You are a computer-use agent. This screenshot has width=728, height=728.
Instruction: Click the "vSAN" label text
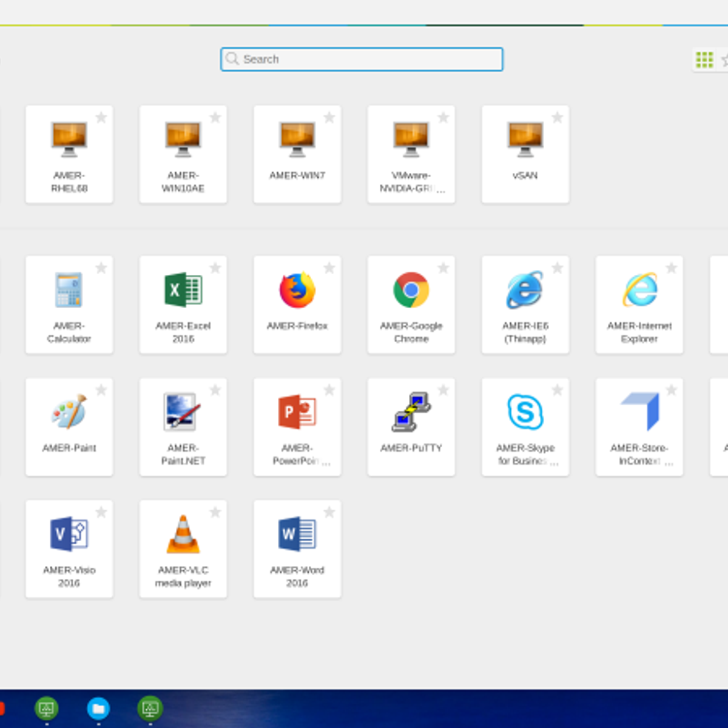(525, 175)
